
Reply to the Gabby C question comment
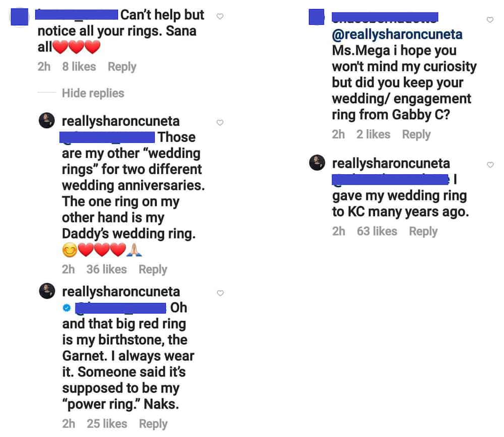click(x=416, y=134)
